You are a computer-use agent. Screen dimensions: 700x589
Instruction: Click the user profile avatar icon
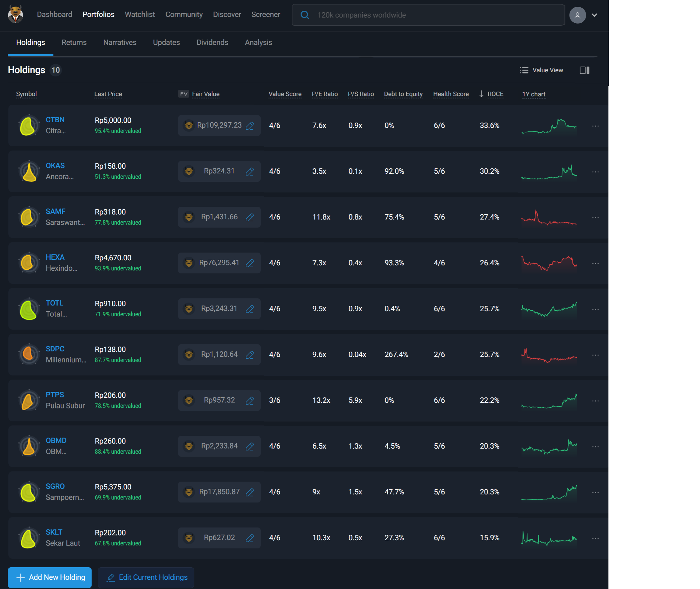click(x=577, y=15)
